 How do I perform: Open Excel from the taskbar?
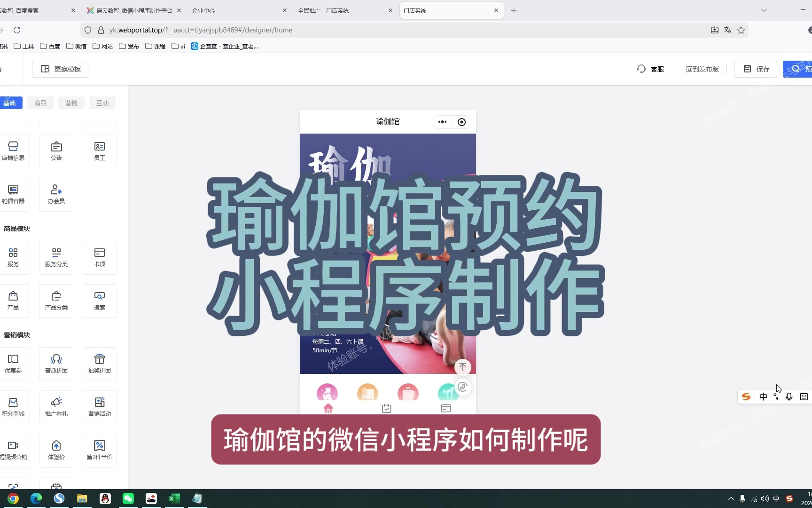click(x=174, y=499)
